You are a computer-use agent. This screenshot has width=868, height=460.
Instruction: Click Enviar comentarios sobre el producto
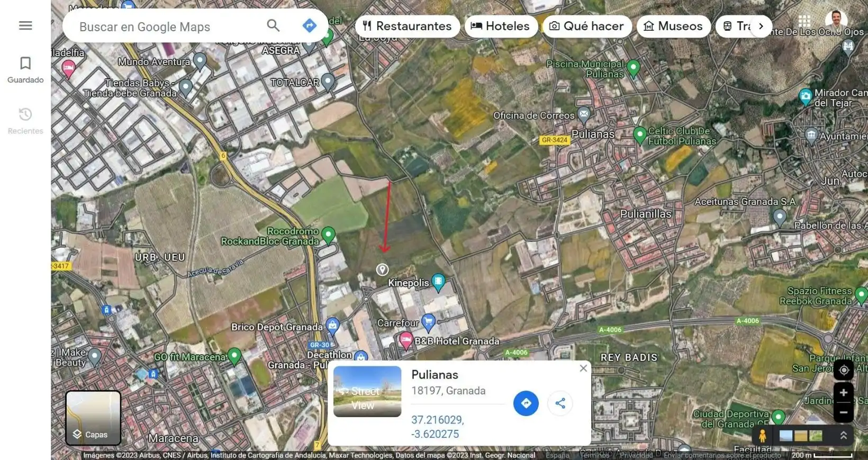coord(722,455)
